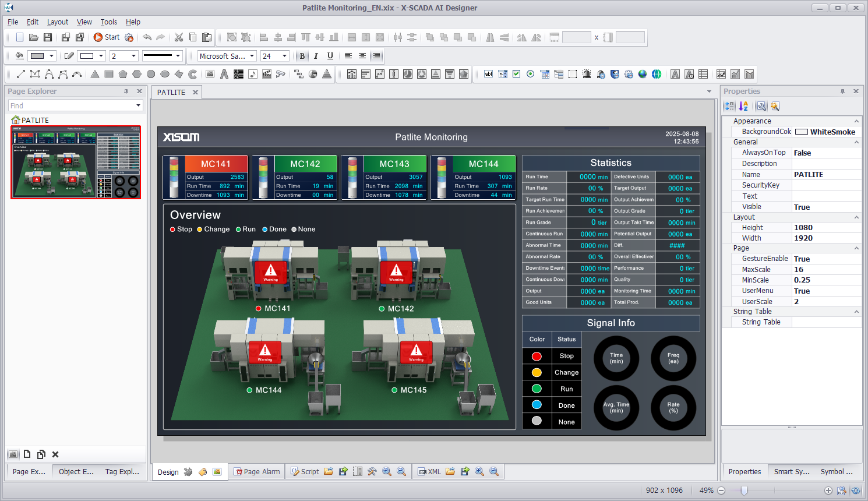Open the File menu
This screenshot has width=868, height=501.
click(x=13, y=22)
